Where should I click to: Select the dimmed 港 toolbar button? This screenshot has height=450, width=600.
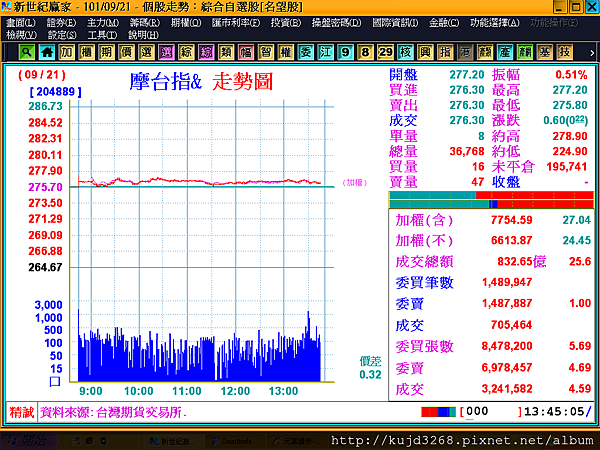pos(465,52)
